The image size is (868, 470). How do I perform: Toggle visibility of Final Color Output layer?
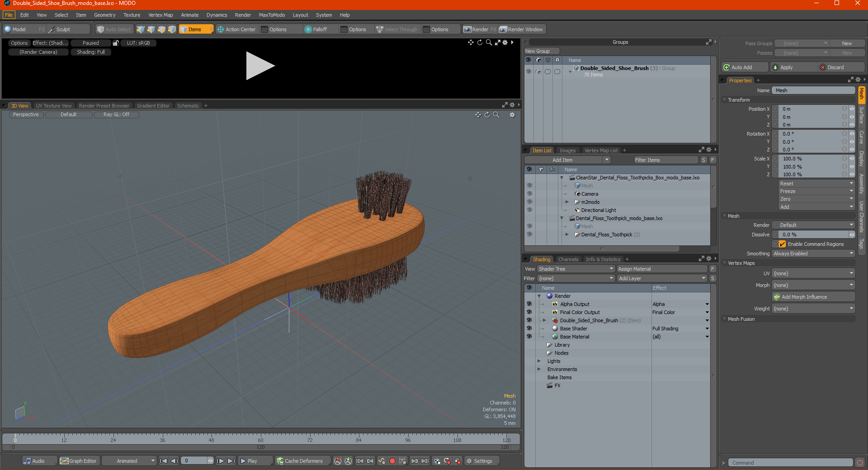529,312
